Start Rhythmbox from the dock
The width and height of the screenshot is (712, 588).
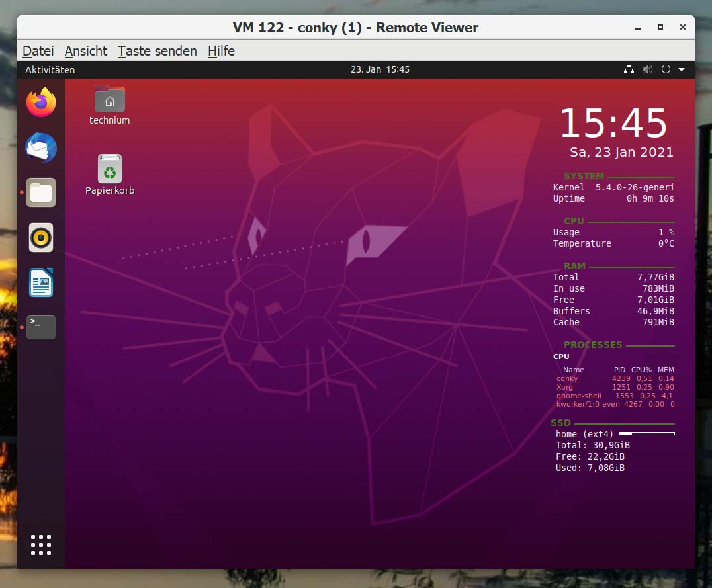click(x=40, y=237)
